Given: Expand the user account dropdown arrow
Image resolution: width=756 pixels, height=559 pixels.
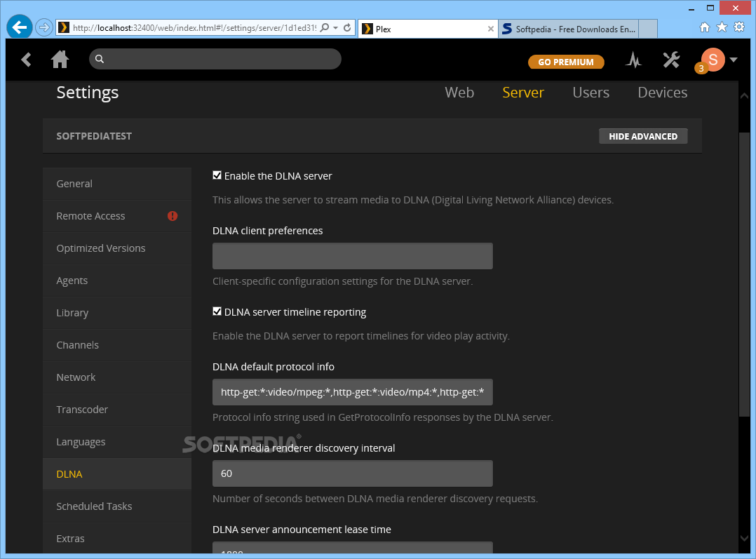Looking at the screenshot, I should 734,60.
